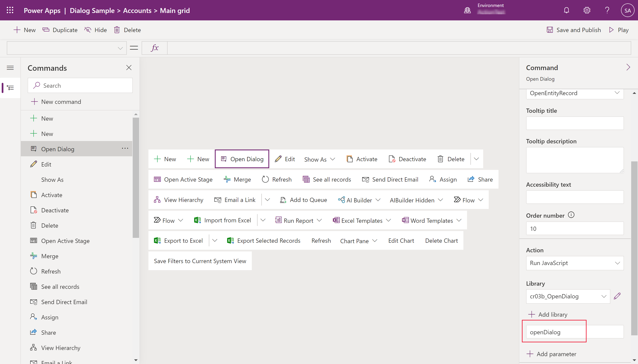Click Save and Publish button
This screenshot has height=364, width=638.
pos(574,30)
